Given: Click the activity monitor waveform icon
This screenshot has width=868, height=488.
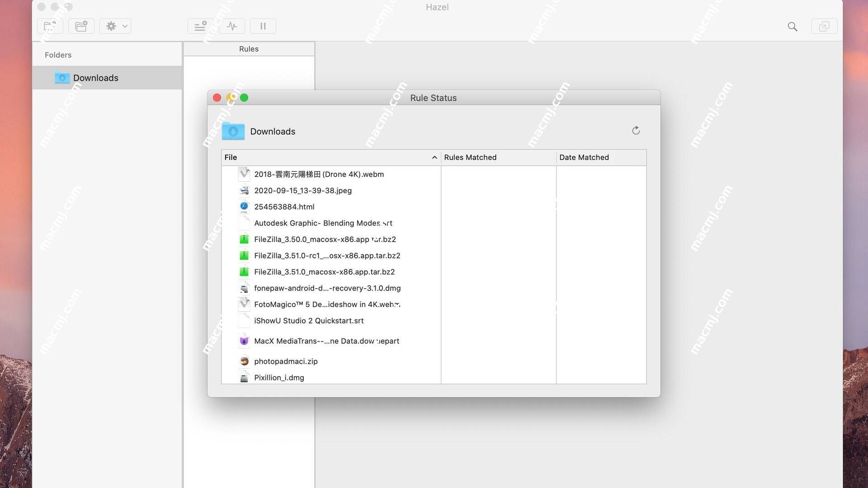Looking at the screenshot, I should (x=233, y=26).
